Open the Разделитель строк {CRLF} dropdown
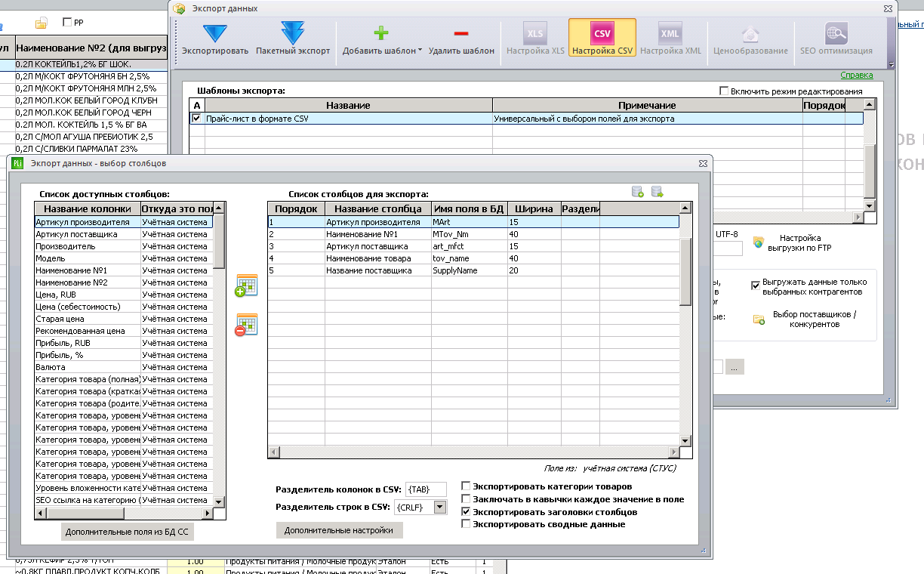 pos(440,508)
